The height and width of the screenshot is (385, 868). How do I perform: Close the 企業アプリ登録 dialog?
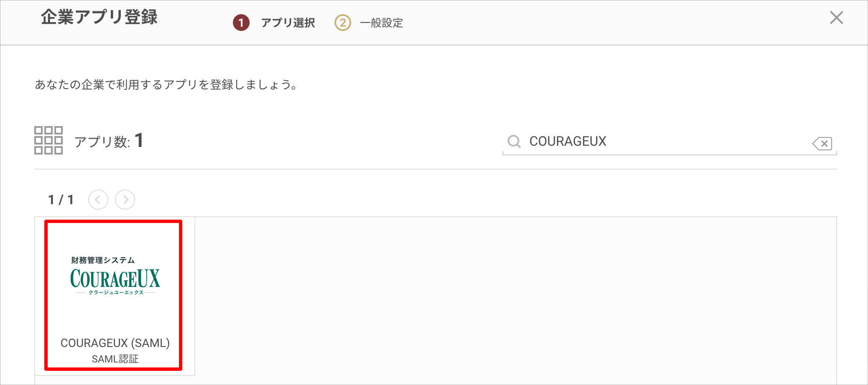pos(836,18)
